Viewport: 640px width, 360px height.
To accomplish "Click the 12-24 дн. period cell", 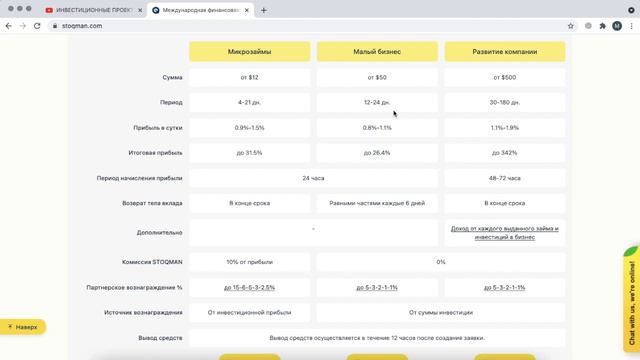I will [377, 102].
